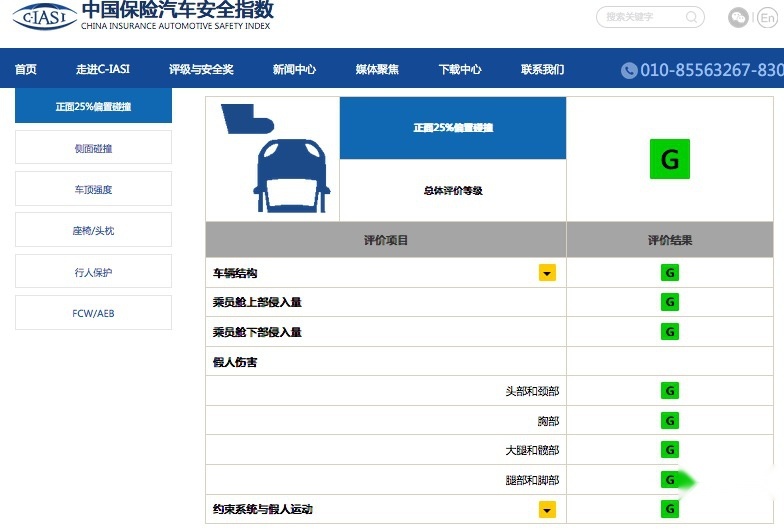This screenshot has height=530, width=784.
Task: Click G badge for 车辆结构 row
Action: (670, 272)
